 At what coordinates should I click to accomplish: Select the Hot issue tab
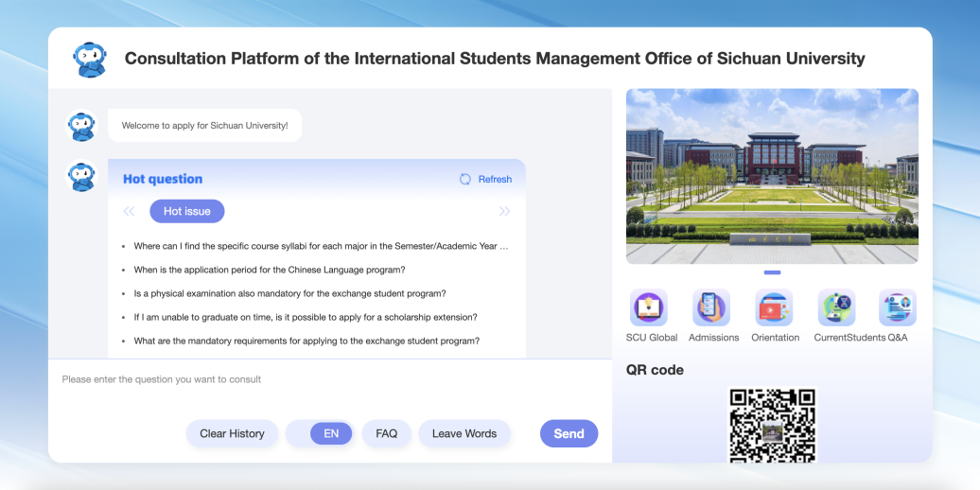click(x=186, y=211)
